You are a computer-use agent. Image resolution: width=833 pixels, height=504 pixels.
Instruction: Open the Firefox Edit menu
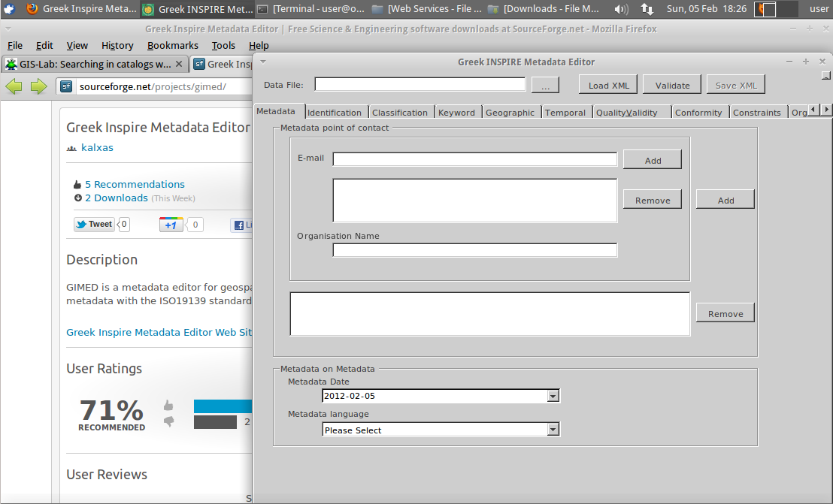[x=44, y=46]
